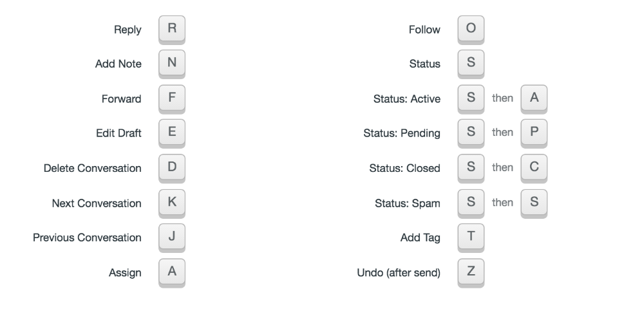This screenshot has width=644, height=316.
Task: Select the Undo (after send) label
Action: tap(399, 273)
